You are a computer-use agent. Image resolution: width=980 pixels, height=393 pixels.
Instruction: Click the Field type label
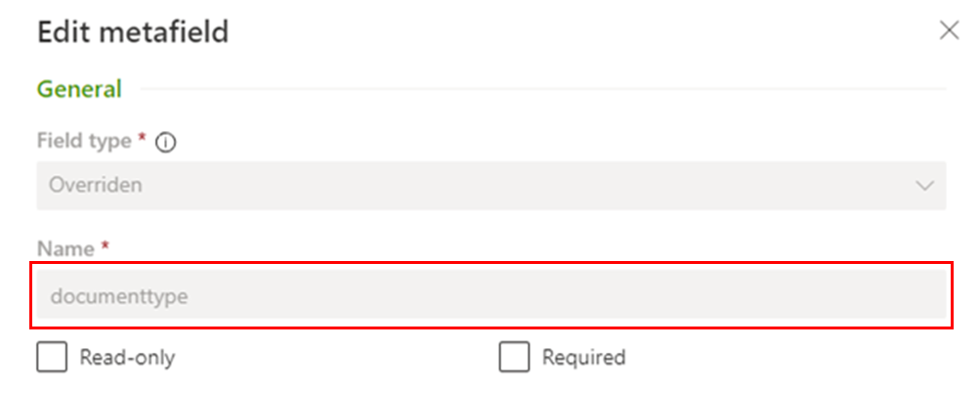click(x=84, y=141)
